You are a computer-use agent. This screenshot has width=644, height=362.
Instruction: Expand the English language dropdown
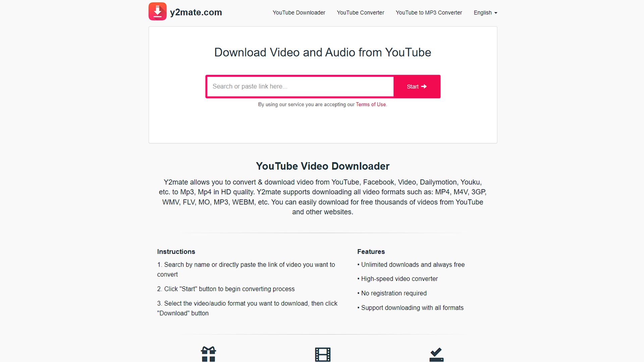[485, 13]
